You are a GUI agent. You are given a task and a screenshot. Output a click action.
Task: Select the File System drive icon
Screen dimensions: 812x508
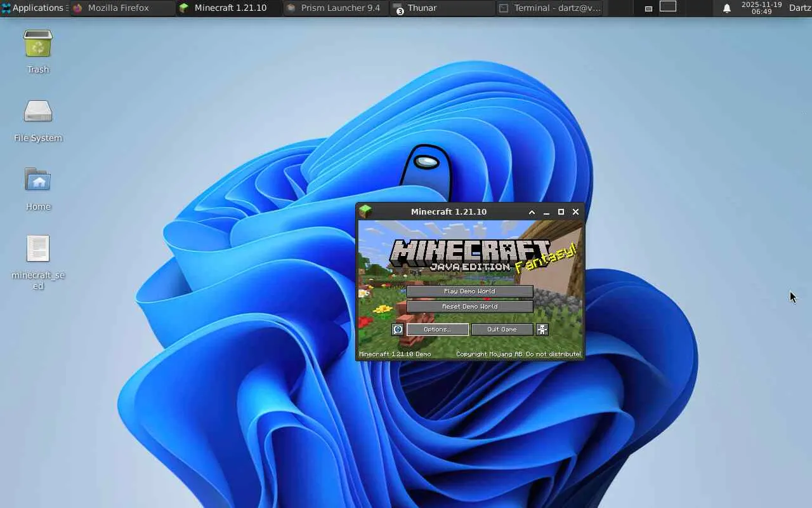tap(38, 112)
